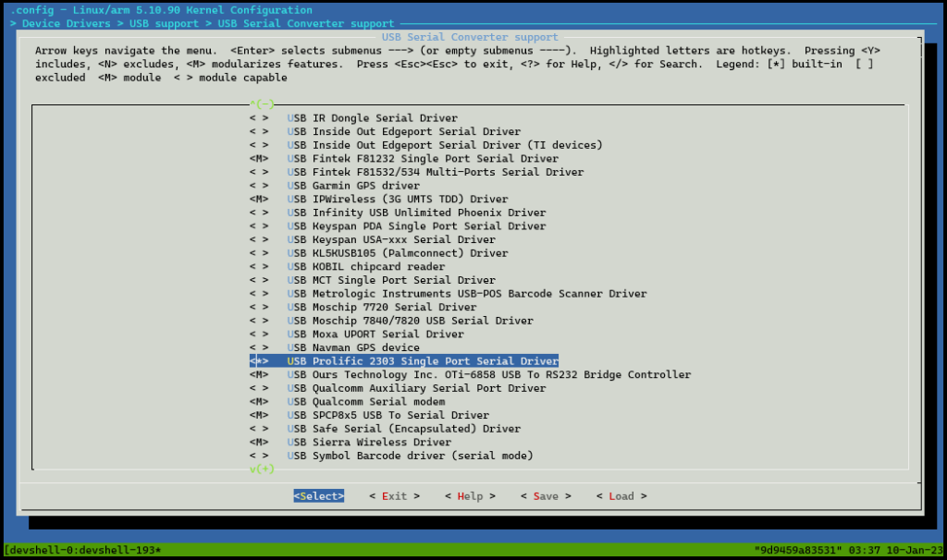
Task: Click the < Exit > button
Action: pyautogui.click(x=394, y=496)
